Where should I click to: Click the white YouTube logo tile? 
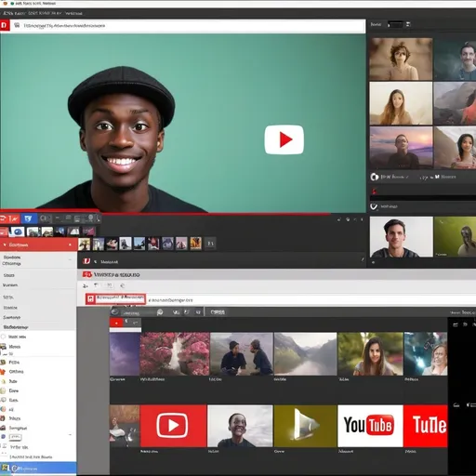point(370,426)
